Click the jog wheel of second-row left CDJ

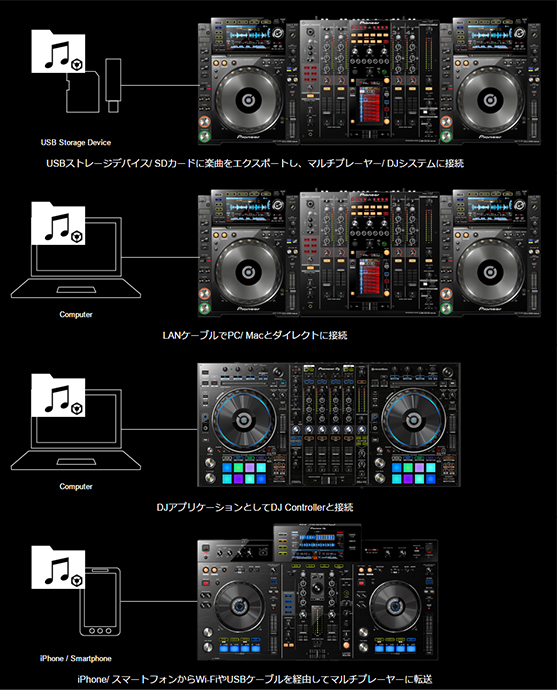coord(248,272)
